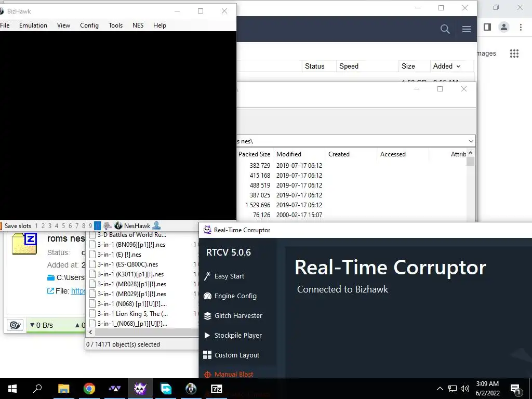Open the hamburger menu in torrent client
Viewport: 532px width, 399px height.
467,29
